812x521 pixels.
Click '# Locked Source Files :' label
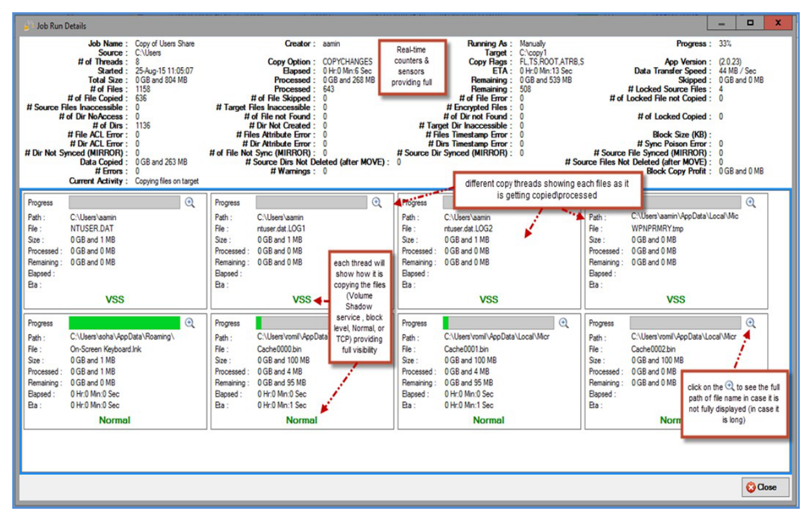[x=671, y=89]
